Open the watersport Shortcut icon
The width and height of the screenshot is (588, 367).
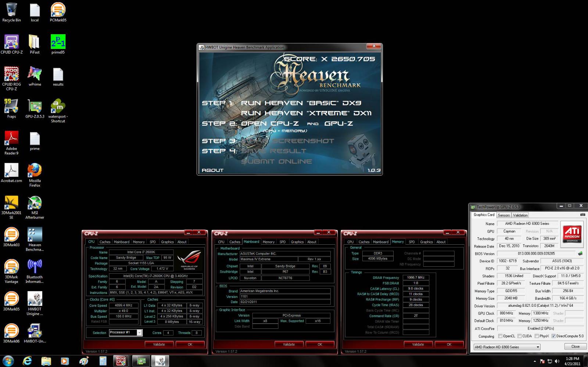[58, 111]
